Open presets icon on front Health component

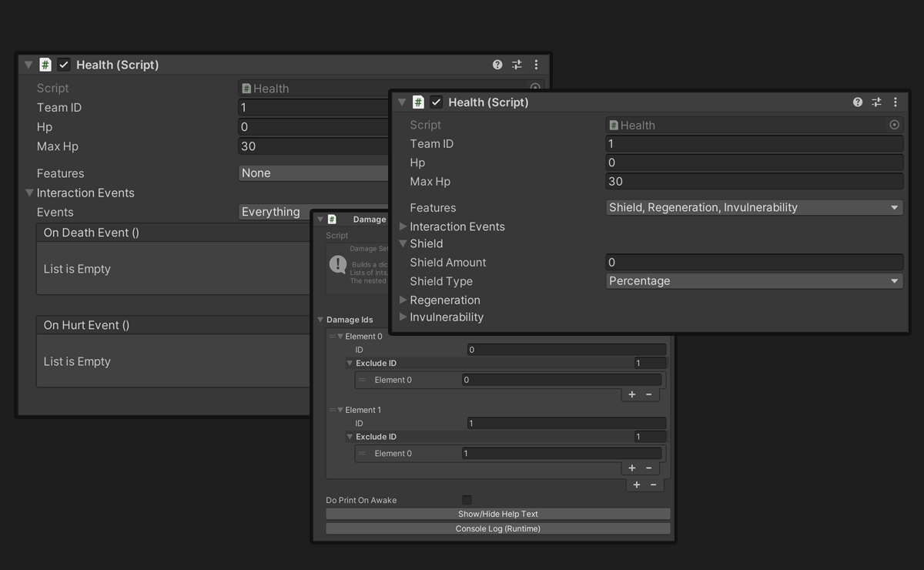click(876, 102)
